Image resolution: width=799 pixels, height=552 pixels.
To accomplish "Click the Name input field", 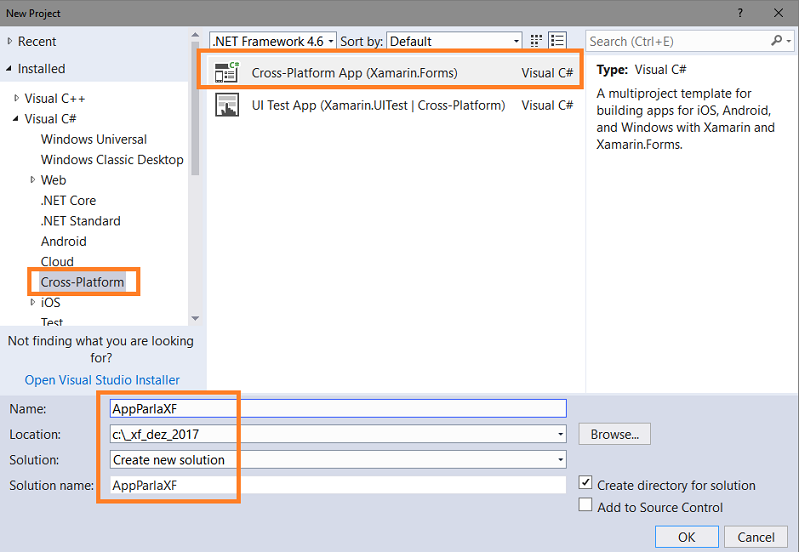I will (x=338, y=409).
